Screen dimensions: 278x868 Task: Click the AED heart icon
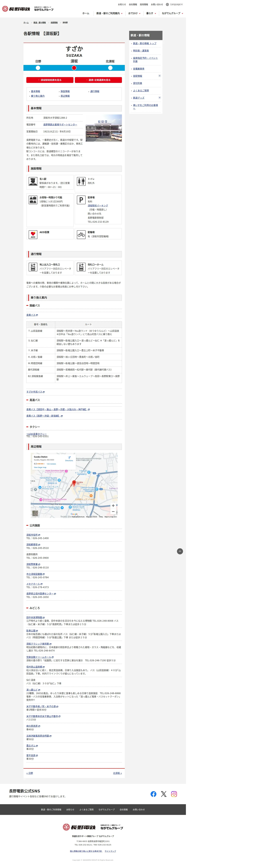(33, 235)
